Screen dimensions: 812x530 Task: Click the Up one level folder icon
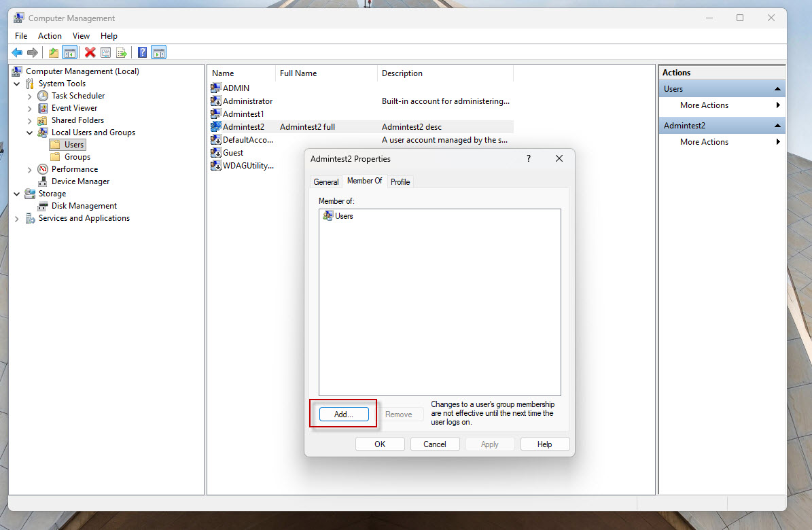tap(53, 52)
